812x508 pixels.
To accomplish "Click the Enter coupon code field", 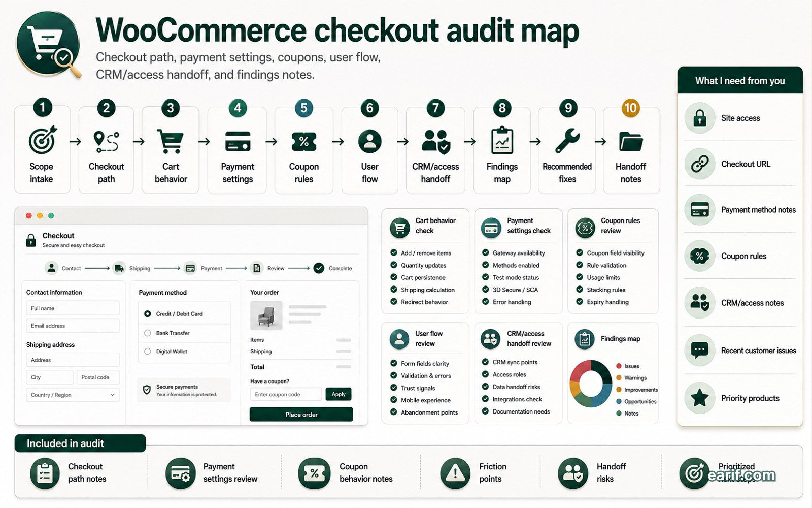I will (x=286, y=394).
